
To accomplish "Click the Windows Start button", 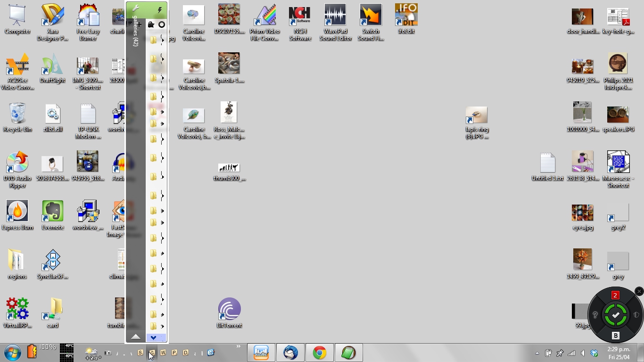I will point(12,353).
